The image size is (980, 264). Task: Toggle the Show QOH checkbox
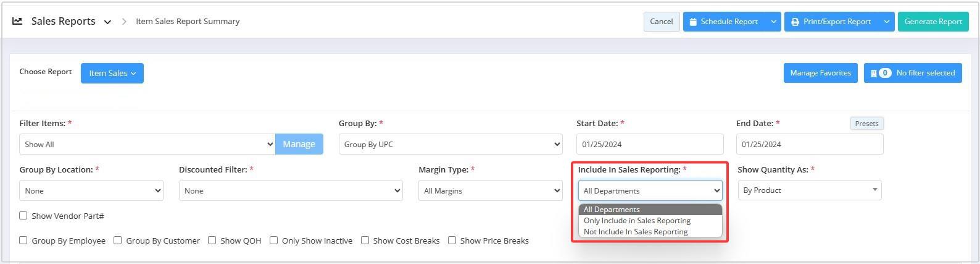click(x=212, y=241)
